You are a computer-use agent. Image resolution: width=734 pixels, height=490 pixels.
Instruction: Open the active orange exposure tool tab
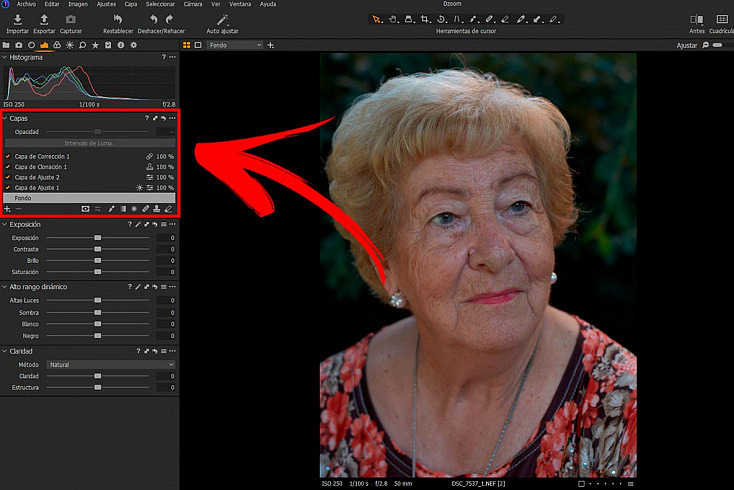point(44,45)
